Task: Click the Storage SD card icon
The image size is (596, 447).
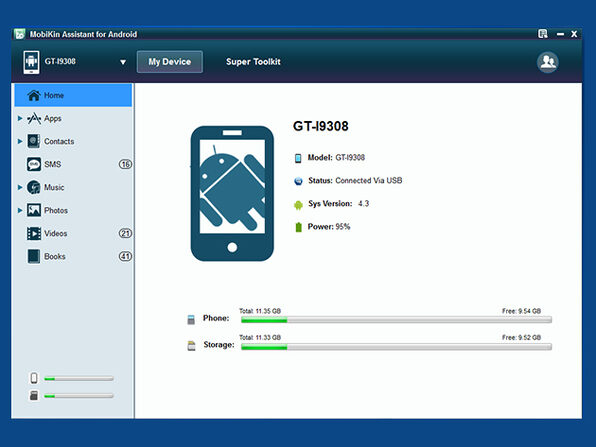Action: point(192,346)
